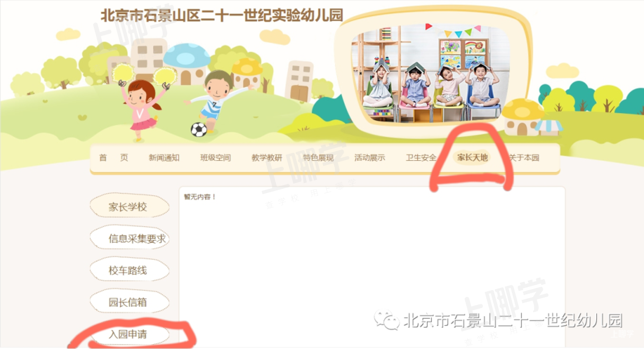Select the highlighted 家长天地 tab
Viewport: 644px width, 349px height.
coord(473,158)
